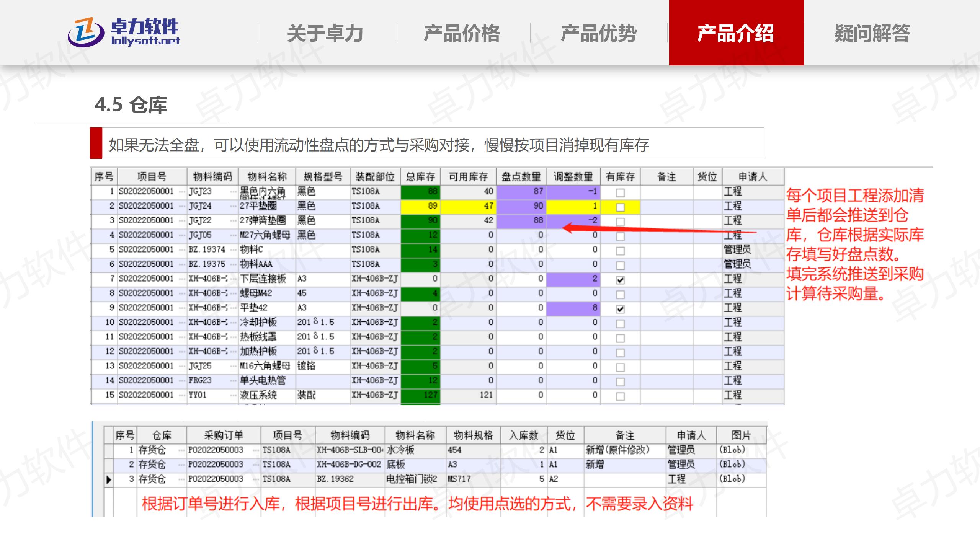
Task: Select green 总库存 cell showing 127
Action: tap(420, 395)
